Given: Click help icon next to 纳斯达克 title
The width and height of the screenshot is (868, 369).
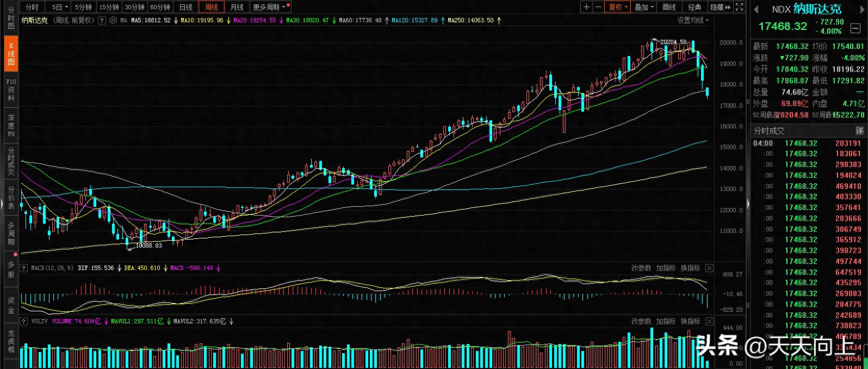Looking at the screenshot, I should pyautogui.click(x=102, y=20).
